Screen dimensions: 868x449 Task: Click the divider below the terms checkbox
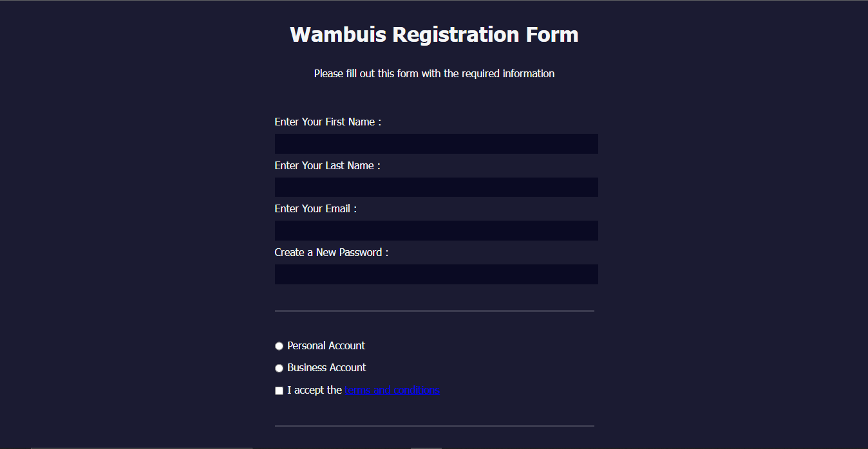pos(434,426)
